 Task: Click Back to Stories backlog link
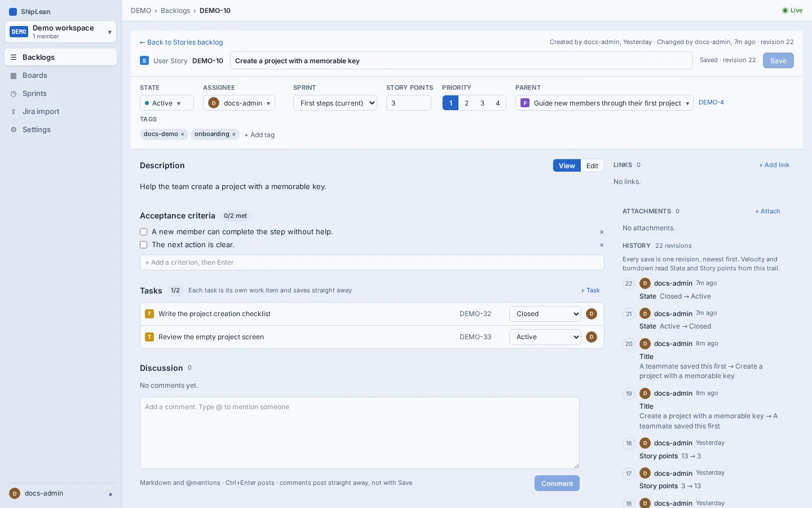tap(181, 42)
